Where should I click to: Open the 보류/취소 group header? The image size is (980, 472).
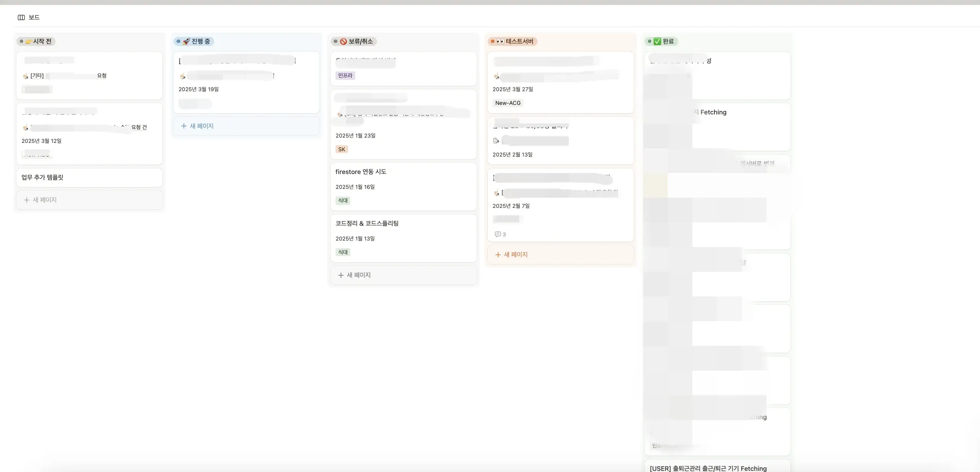[360, 41]
